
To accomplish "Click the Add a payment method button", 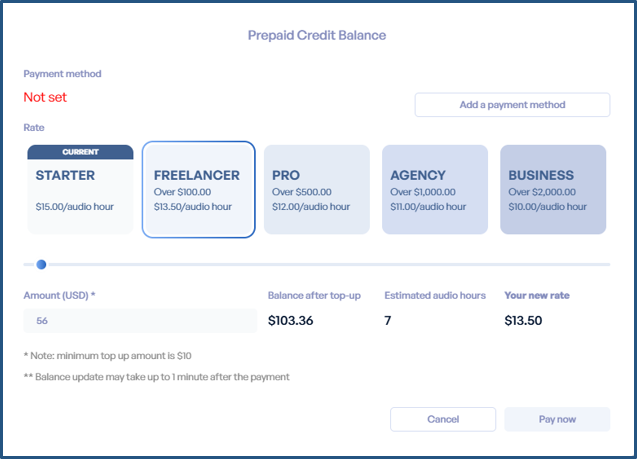I will [x=512, y=105].
